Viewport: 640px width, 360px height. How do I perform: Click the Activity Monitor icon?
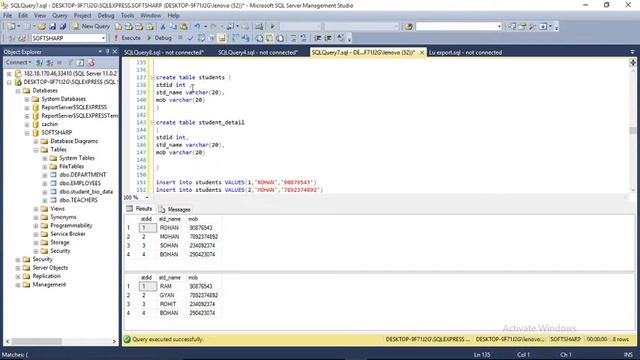click(259, 27)
